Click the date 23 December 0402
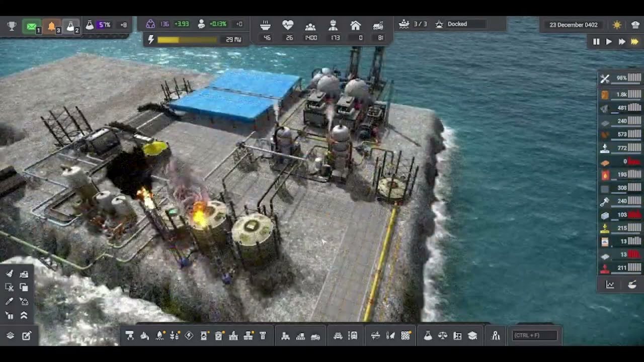 573,25
